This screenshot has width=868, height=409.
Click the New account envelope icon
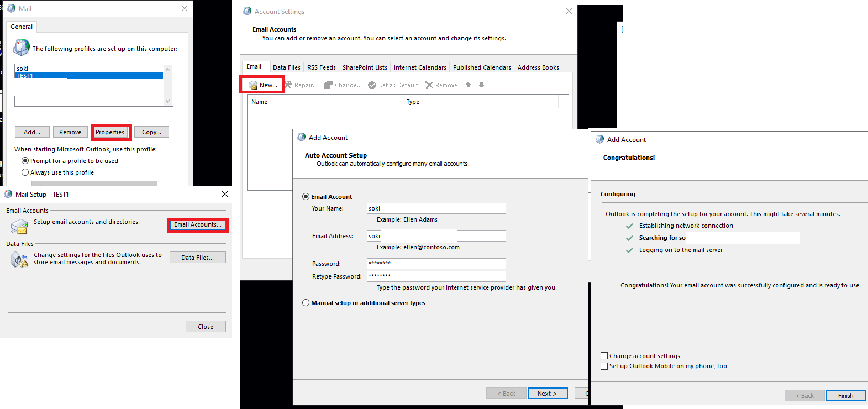[253, 85]
